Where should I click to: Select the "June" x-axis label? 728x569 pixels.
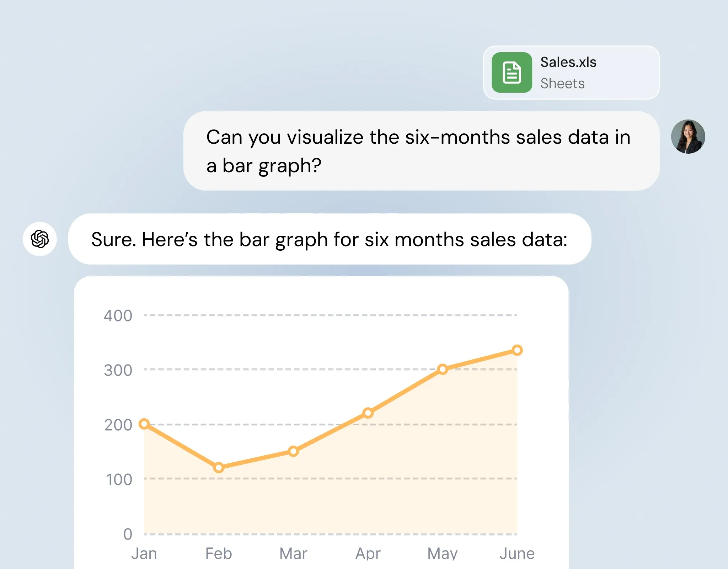point(517,554)
